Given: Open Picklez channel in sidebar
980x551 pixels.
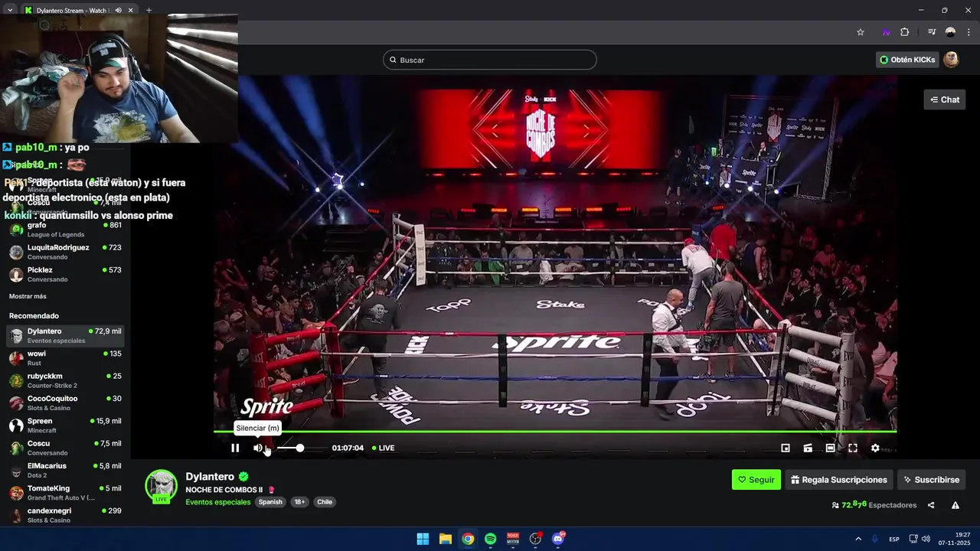Looking at the screenshot, I should pos(65,274).
